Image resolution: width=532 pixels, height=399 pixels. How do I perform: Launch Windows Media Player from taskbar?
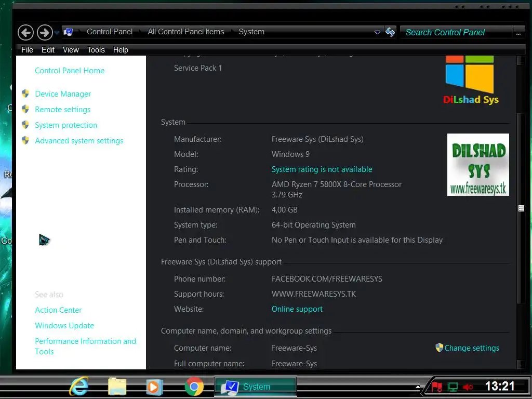pyautogui.click(x=154, y=387)
